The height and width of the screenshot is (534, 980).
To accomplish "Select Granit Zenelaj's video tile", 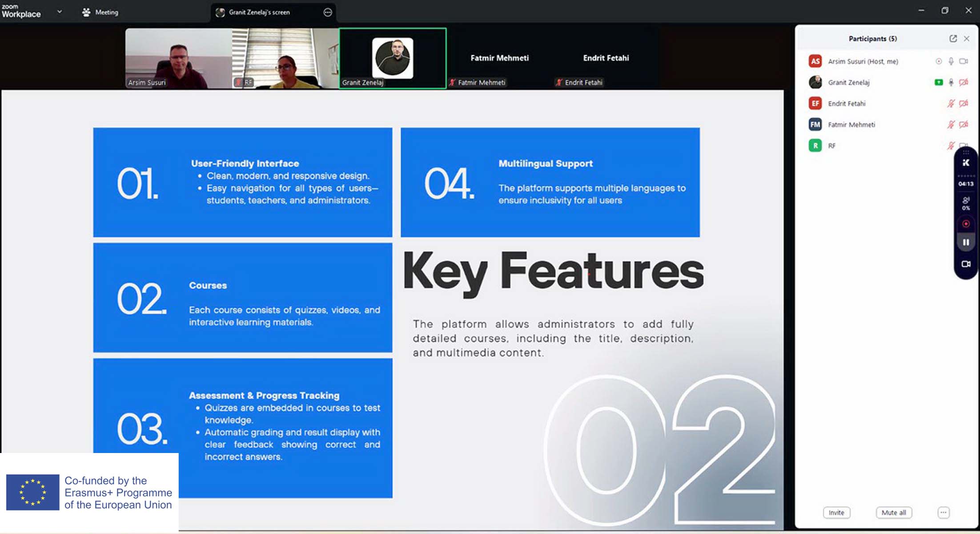I will pyautogui.click(x=393, y=58).
